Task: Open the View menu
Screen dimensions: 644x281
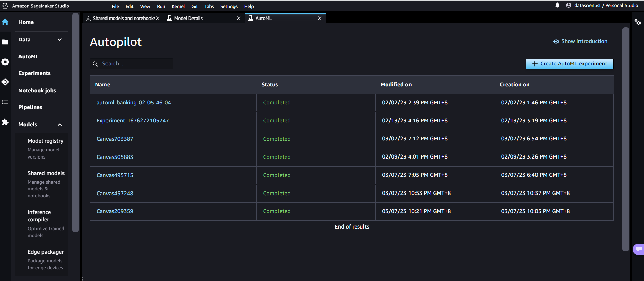Action: (x=145, y=6)
